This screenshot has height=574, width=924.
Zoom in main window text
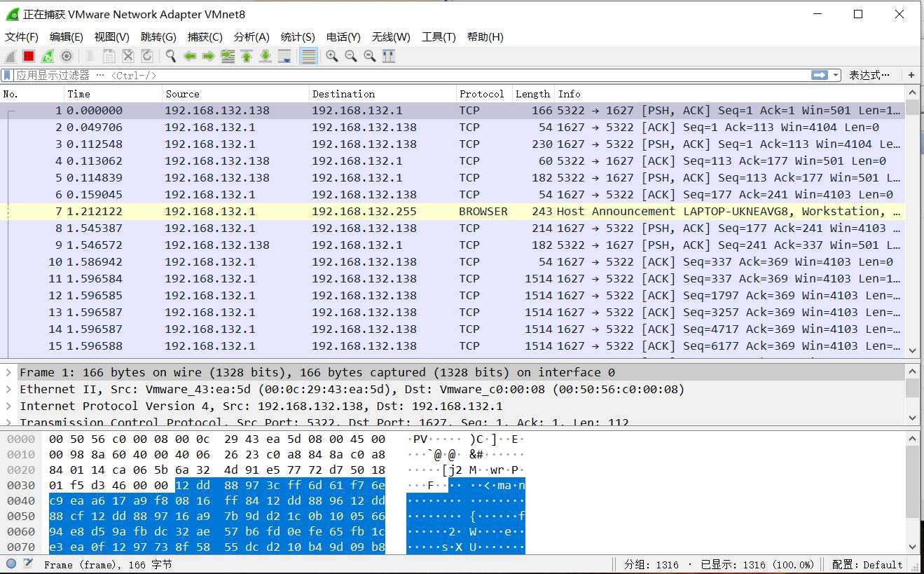click(x=332, y=57)
